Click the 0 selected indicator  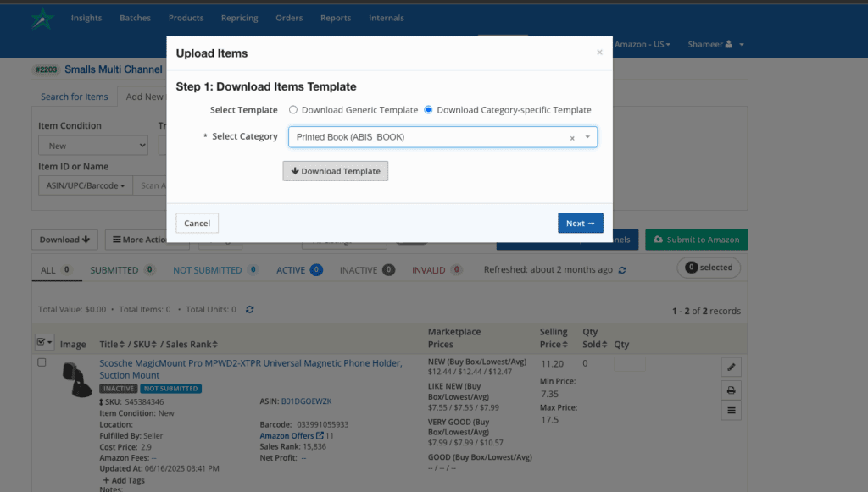(709, 268)
